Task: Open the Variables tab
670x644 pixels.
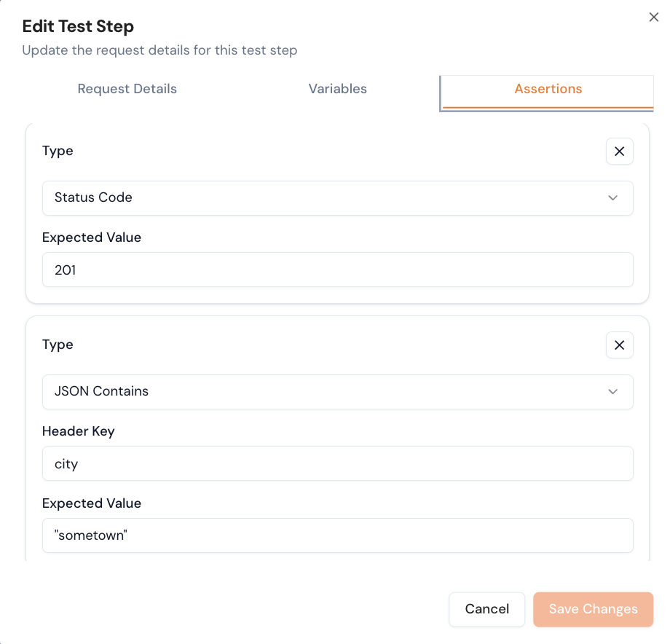Action: point(337,89)
